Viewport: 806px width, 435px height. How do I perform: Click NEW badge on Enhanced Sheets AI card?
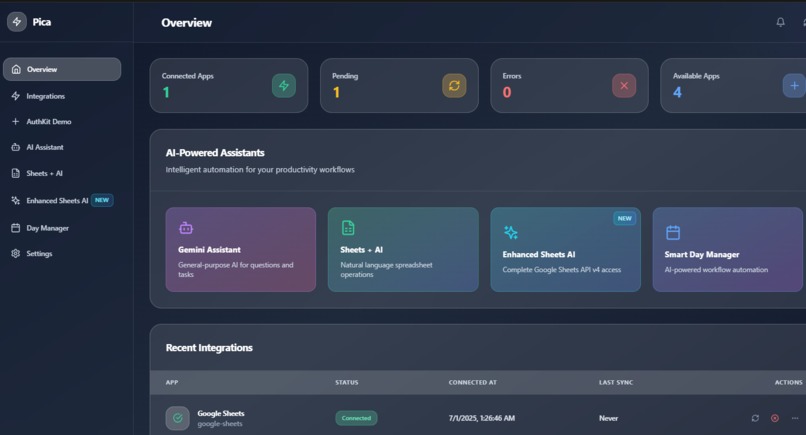(625, 219)
